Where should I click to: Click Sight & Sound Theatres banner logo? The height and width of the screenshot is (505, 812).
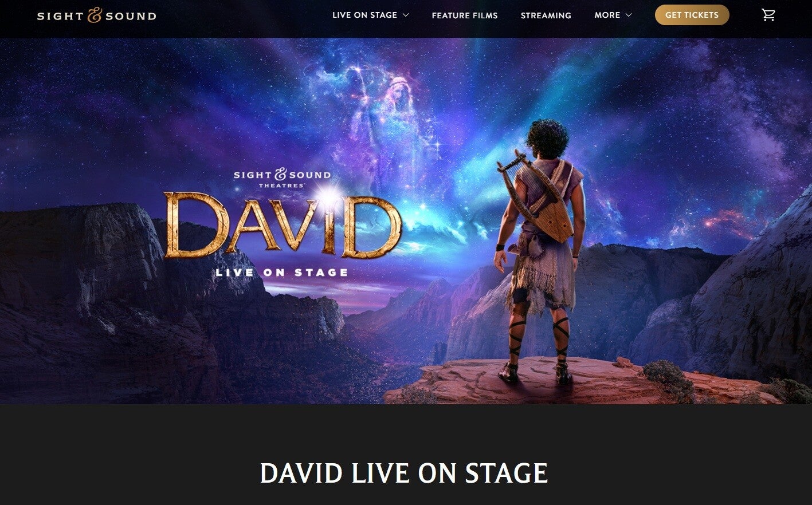[282, 177]
